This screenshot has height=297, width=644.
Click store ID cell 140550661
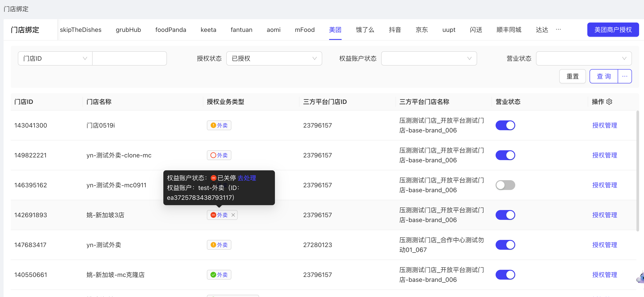tap(31, 275)
